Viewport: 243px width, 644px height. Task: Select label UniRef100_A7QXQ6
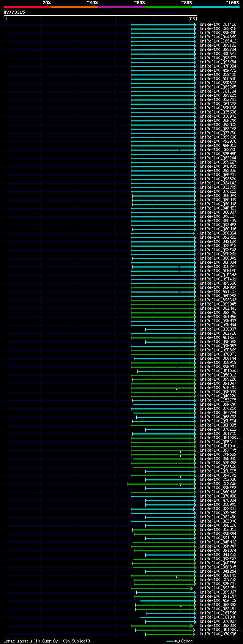218,634
